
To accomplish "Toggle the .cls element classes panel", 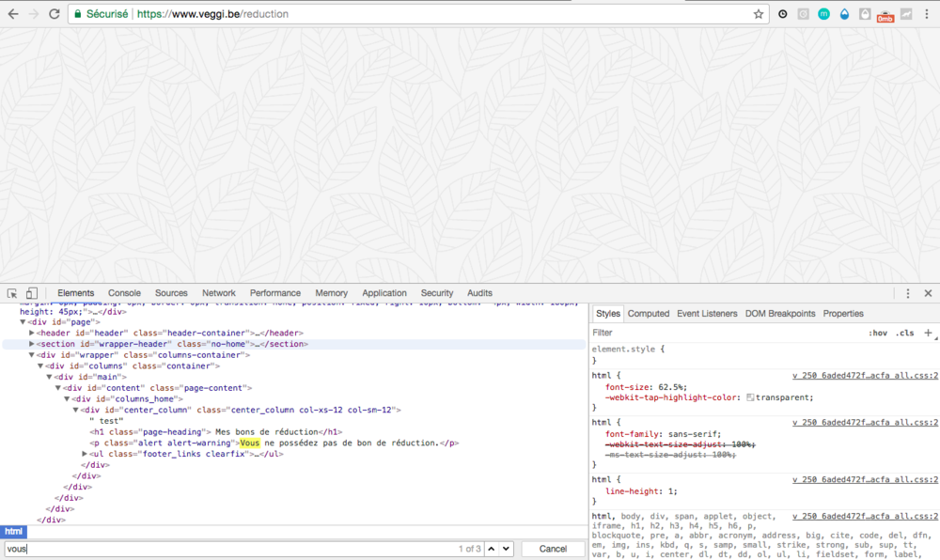I will [904, 333].
